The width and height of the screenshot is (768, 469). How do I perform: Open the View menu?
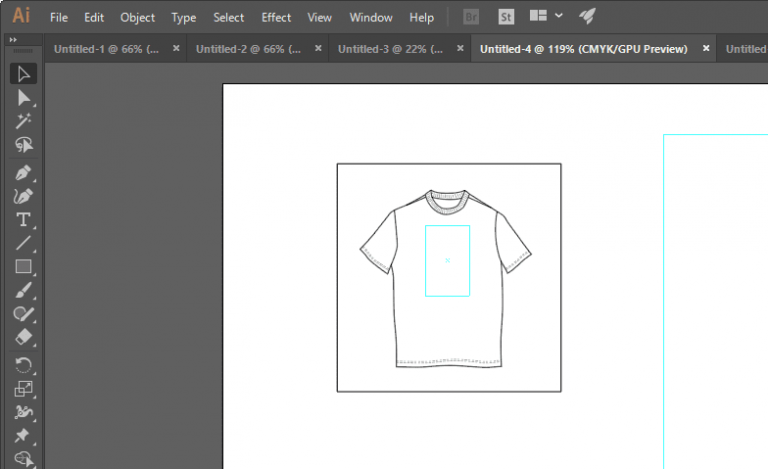(x=319, y=18)
